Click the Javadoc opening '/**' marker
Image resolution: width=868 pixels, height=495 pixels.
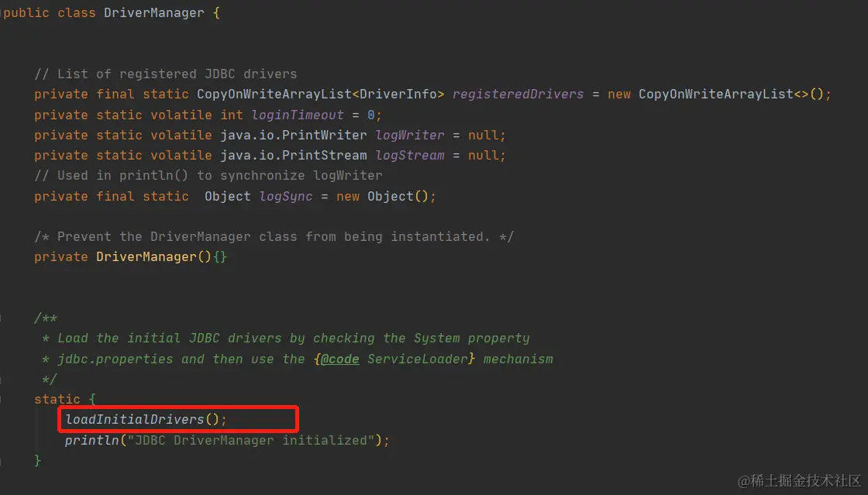pos(46,318)
